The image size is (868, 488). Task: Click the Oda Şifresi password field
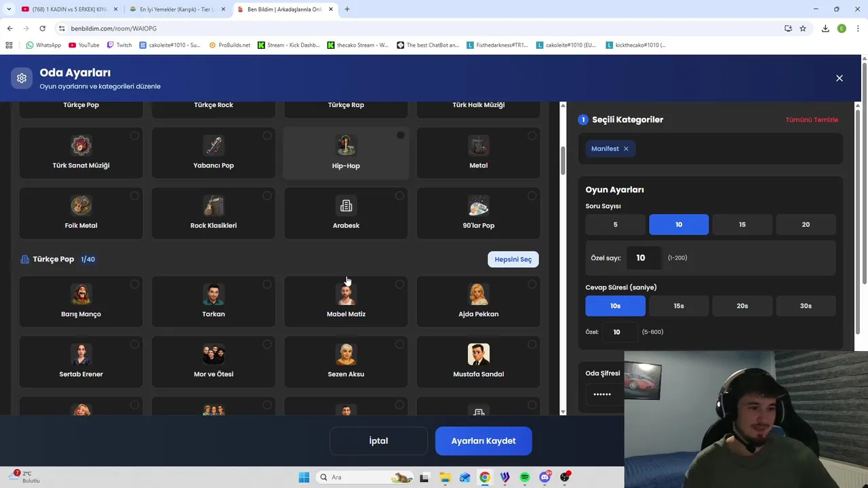[x=604, y=394]
